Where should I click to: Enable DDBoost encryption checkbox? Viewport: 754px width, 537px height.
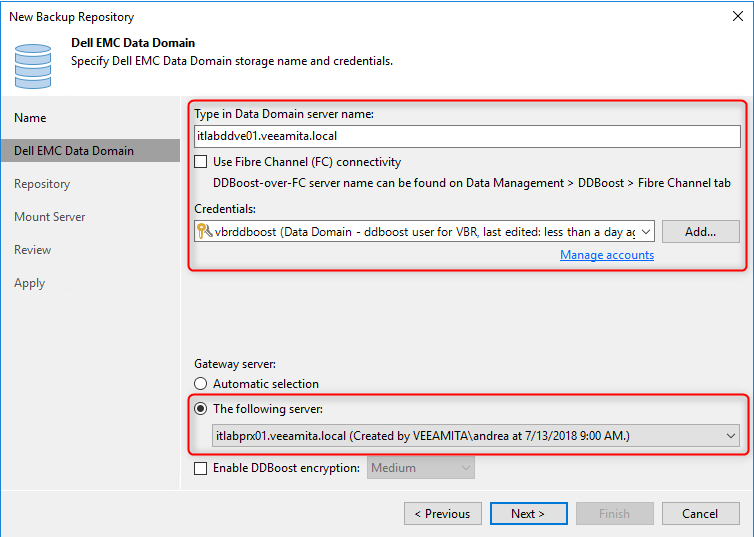click(201, 468)
